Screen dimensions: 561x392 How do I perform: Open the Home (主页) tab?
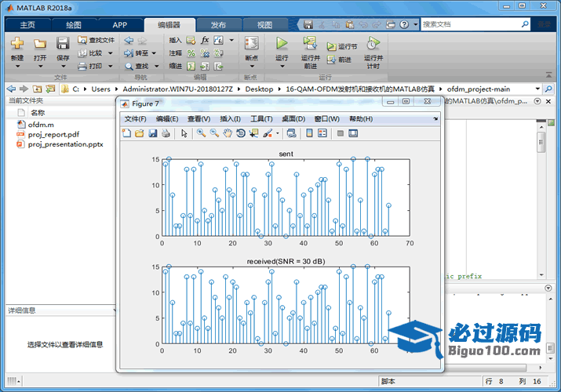point(27,24)
